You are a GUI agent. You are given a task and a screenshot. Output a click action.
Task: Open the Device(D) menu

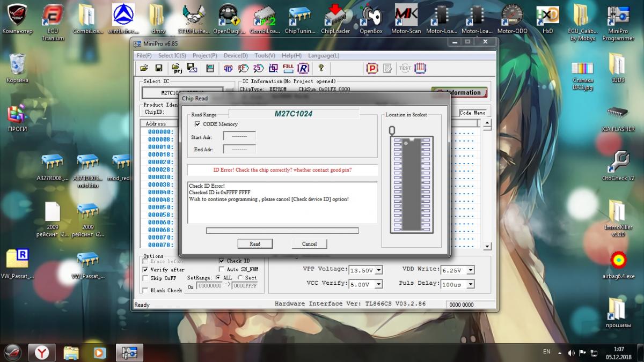[236, 55]
